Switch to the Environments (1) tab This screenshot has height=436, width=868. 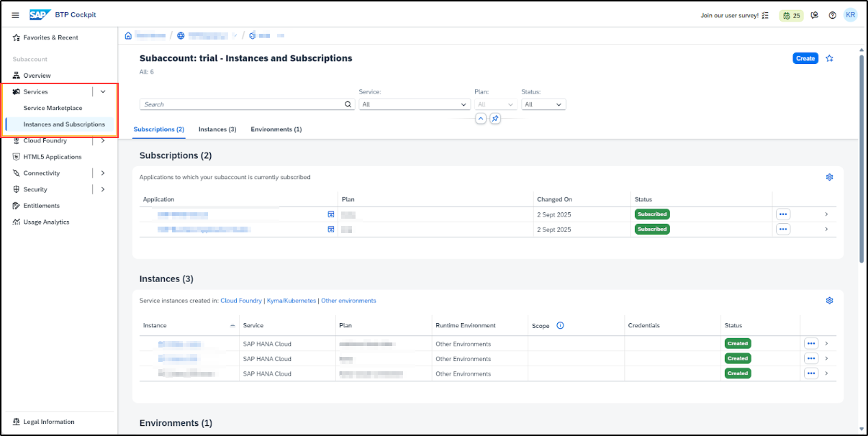pos(276,130)
